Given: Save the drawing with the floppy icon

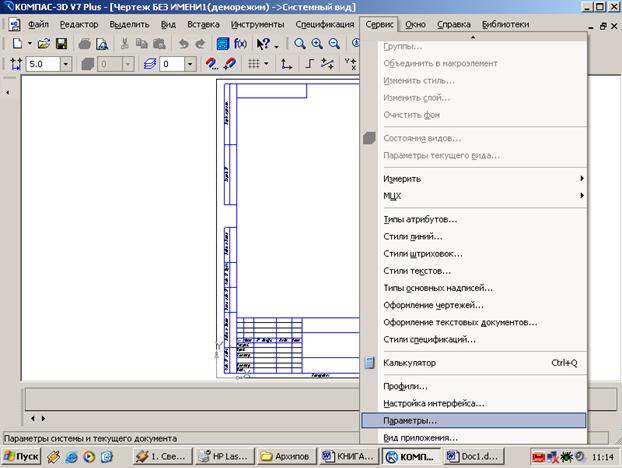Looking at the screenshot, I should (x=61, y=44).
